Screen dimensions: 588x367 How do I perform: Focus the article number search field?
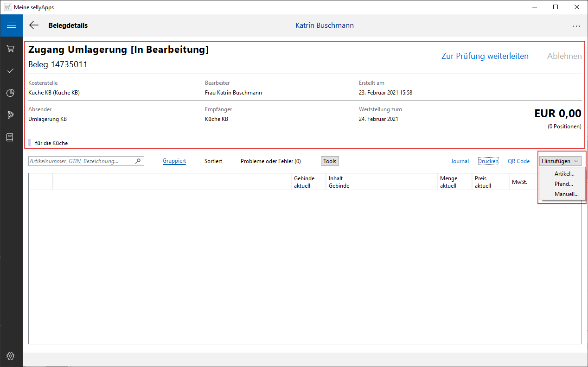(x=81, y=161)
